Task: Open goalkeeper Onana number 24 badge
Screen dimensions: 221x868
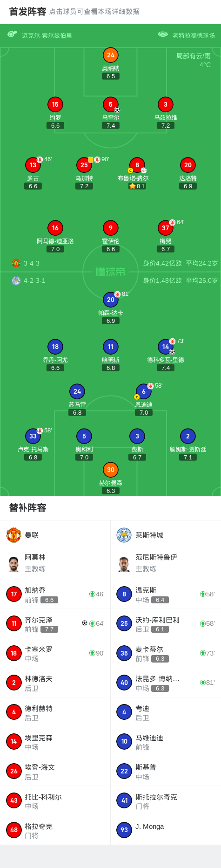Action: point(111,55)
